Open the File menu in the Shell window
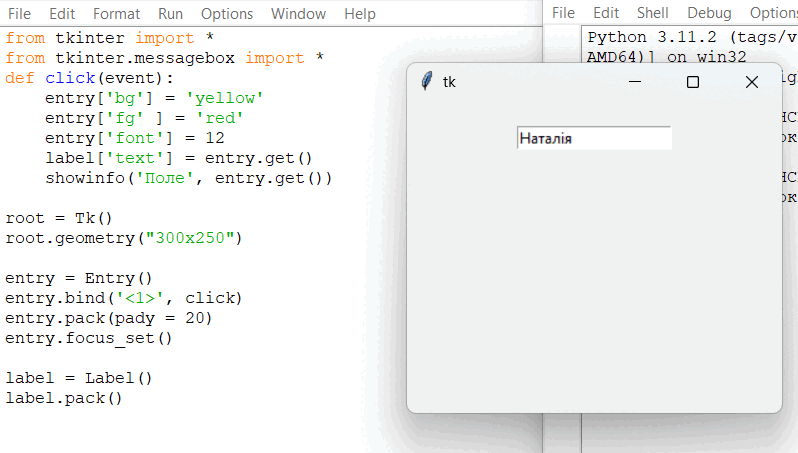 [x=563, y=13]
